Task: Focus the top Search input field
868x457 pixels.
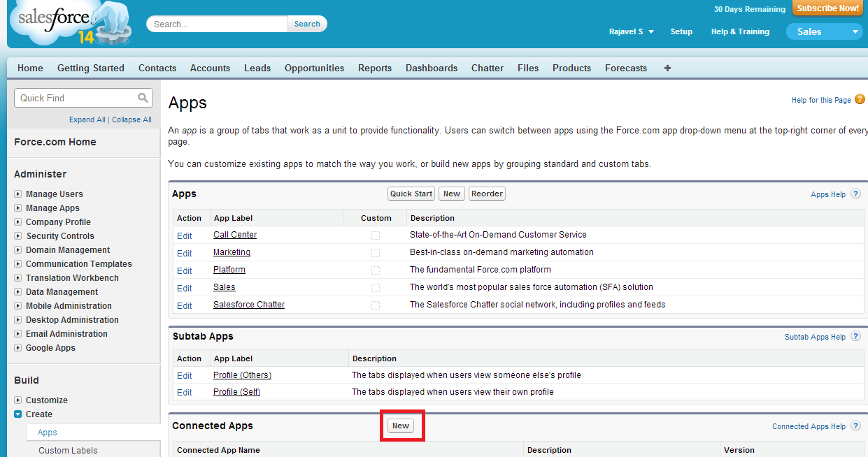Action: click(218, 24)
